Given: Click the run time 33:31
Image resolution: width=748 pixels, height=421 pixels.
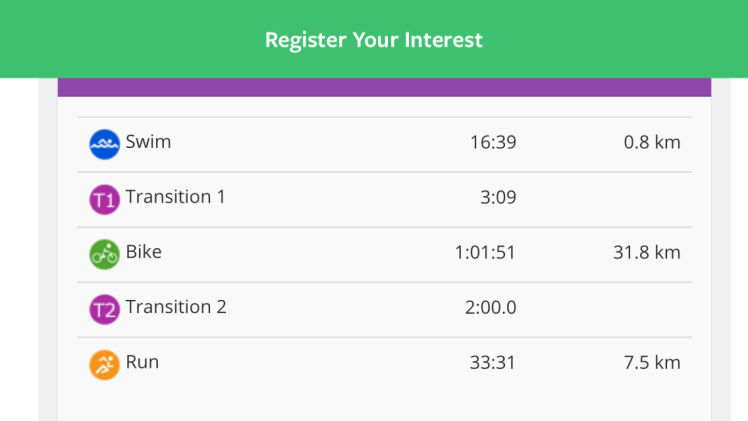Looking at the screenshot, I should pos(493,362).
